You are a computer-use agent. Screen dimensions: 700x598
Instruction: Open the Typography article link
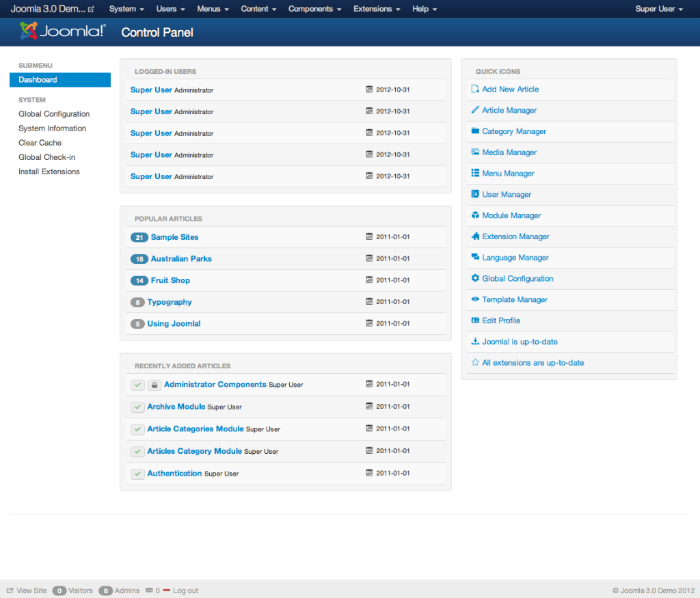coord(170,302)
